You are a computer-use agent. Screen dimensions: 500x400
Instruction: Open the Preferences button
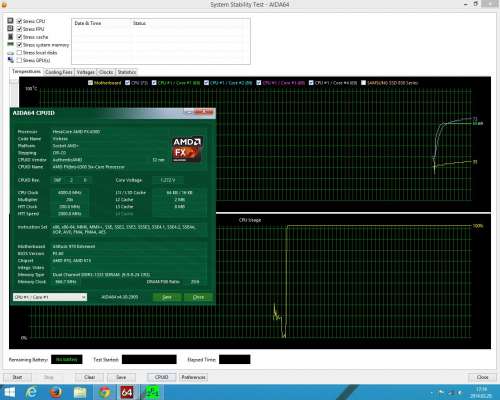pyautogui.click(x=193, y=377)
